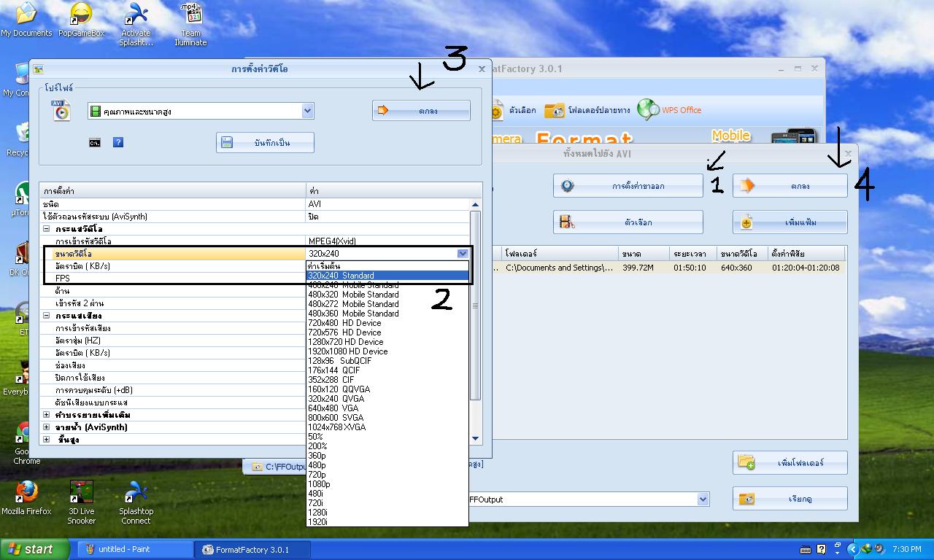Pick the 720x576 HD Device size
This screenshot has height=560, width=934.
coord(387,332)
